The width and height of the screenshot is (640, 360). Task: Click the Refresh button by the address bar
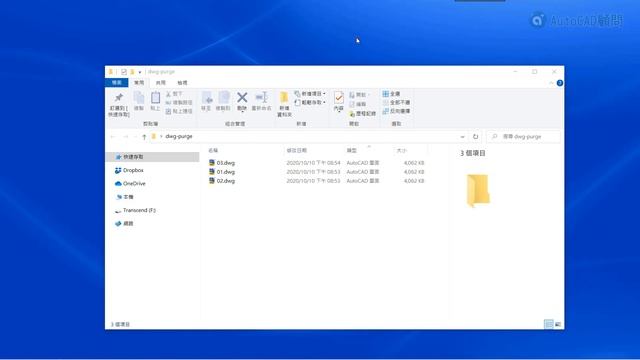click(x=476, y=137)
